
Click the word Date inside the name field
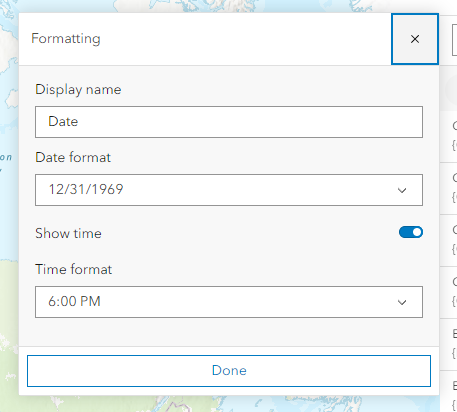click(63, 121)
